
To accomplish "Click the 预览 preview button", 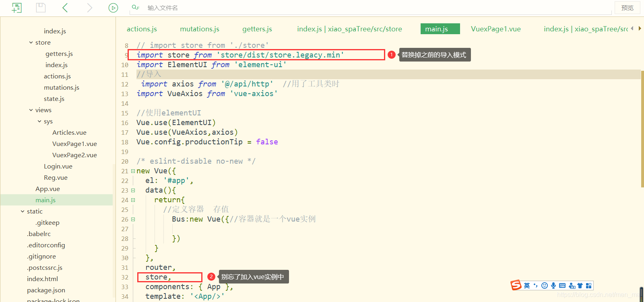I will pyautogui.click(x=627, y=8).
